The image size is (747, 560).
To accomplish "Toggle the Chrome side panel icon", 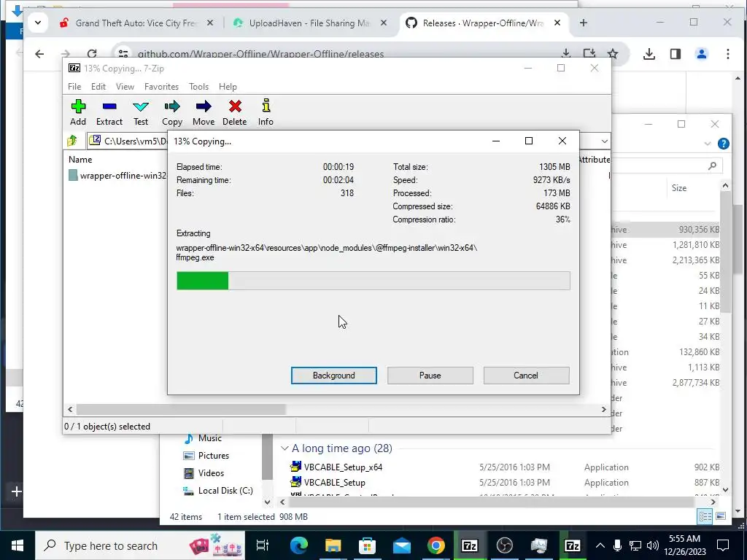I will 676,54.
